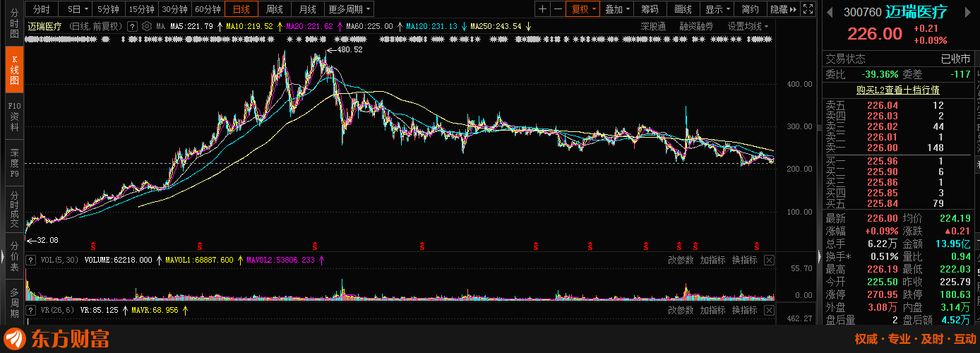
Task: Zoom out the chart with the minus button
Action: point(558,9)
